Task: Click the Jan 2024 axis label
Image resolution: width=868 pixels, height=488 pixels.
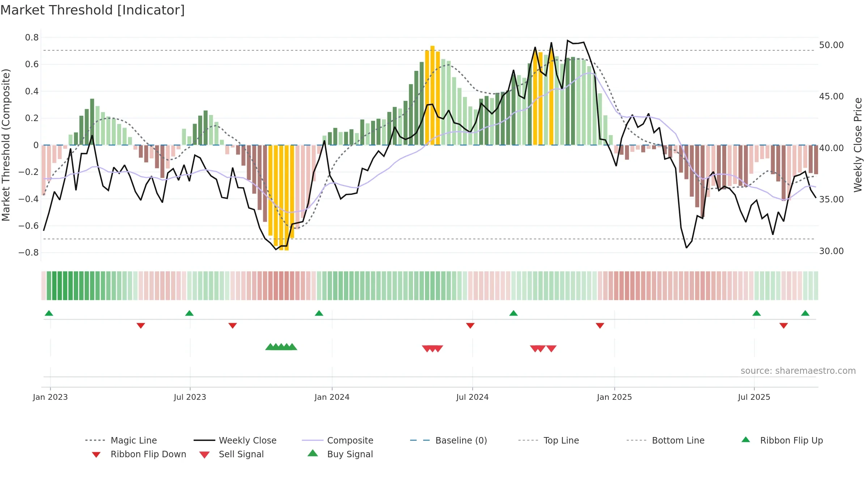Action: (x=332, y=397)
